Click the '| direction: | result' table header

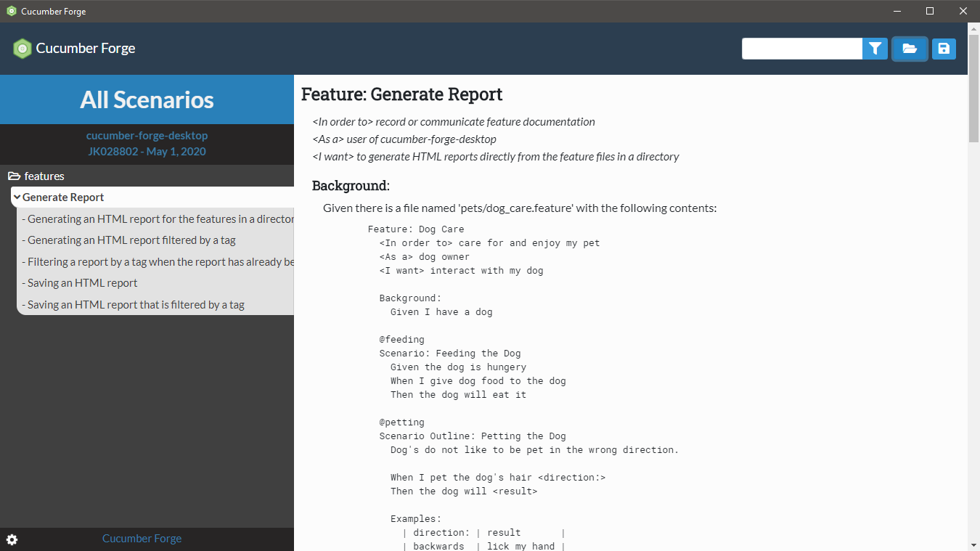(x=483, y=533)
